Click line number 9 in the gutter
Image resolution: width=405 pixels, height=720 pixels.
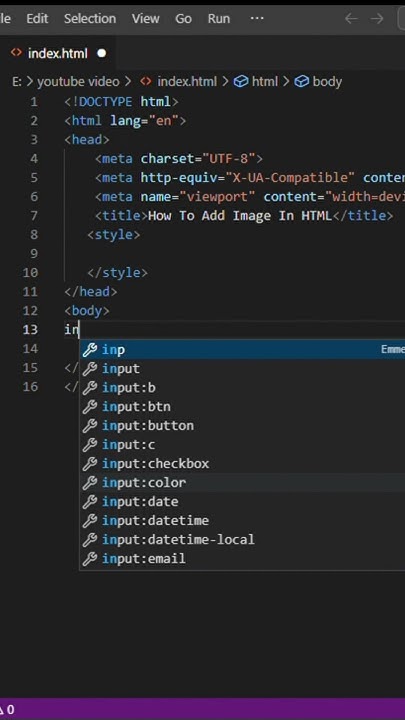point(34,253)
